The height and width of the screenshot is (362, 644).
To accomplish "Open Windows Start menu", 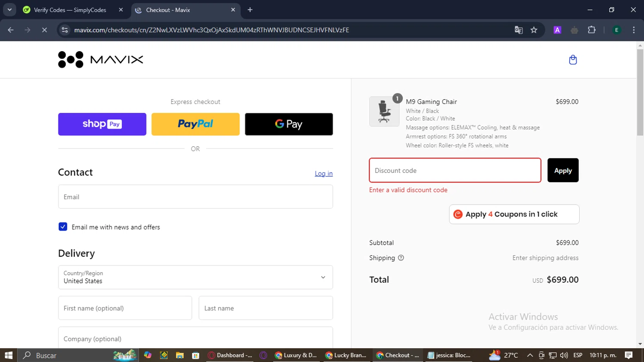I will pos(9,355).
